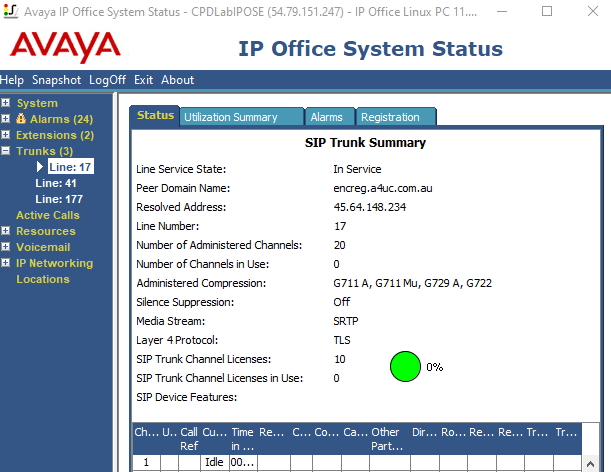Switch to the Utilization Summary tab
Viewport: 611px width, 472px height.
click(242, 117)
